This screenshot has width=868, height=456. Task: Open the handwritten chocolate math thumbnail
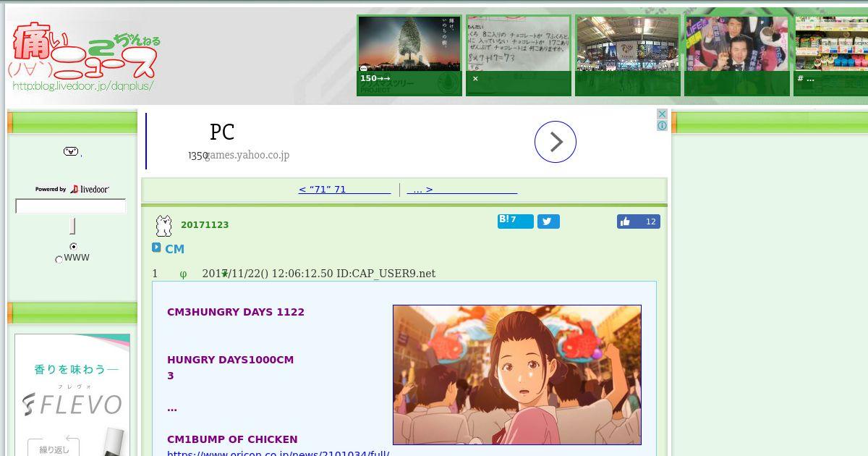[x=519, y=56]
